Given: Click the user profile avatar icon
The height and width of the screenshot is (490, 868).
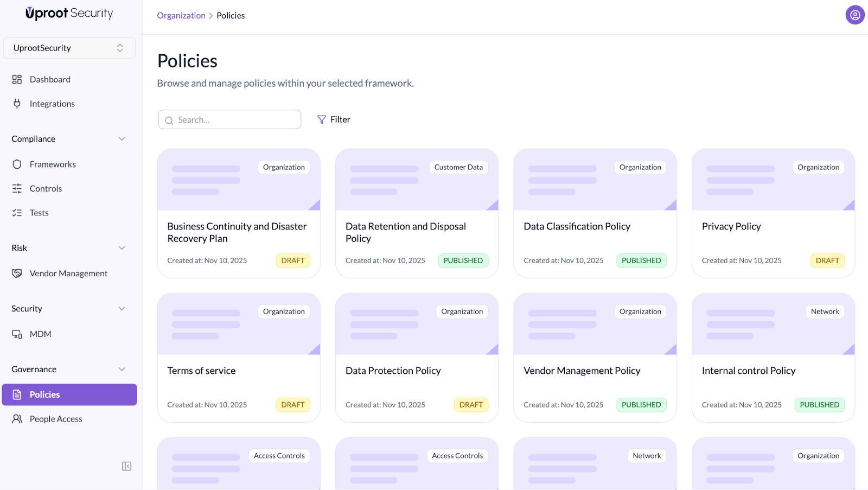Looking at the screenshot, I should click(x=854, y=15).
